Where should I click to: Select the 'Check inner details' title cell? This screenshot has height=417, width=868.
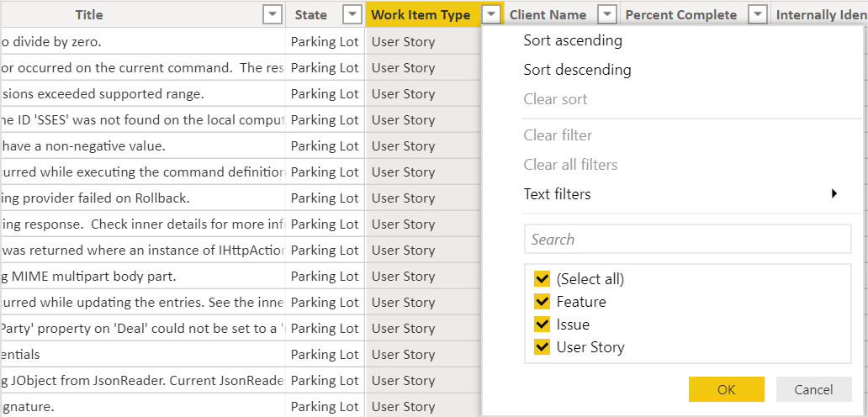(x=143, y=224)
